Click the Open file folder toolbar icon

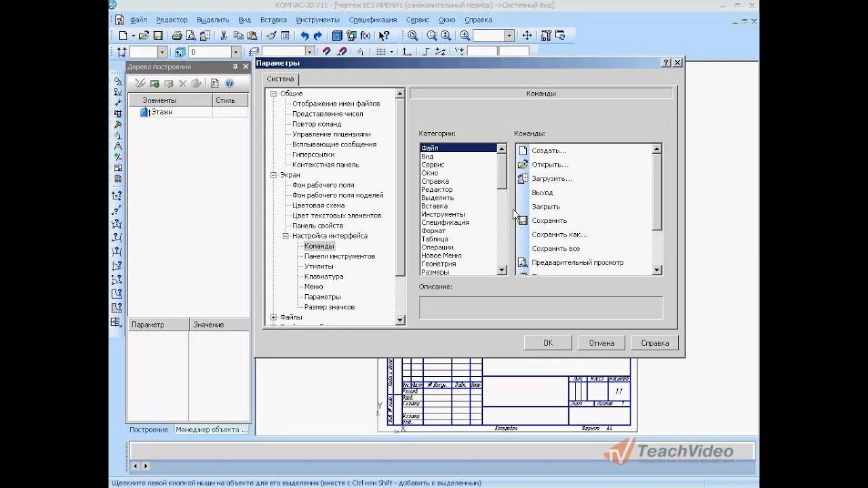144,35
